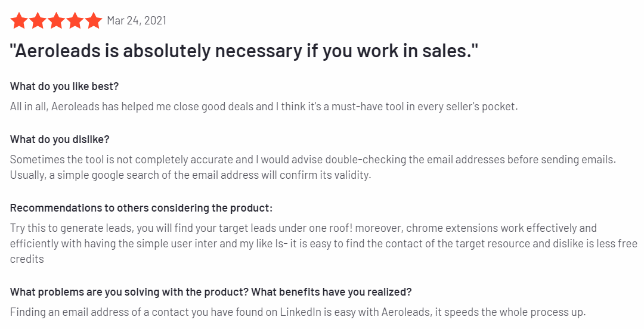Screen dimensions: 644x329
Task: Click the 'What do you like best?' heading
Action: coord(64,86)
